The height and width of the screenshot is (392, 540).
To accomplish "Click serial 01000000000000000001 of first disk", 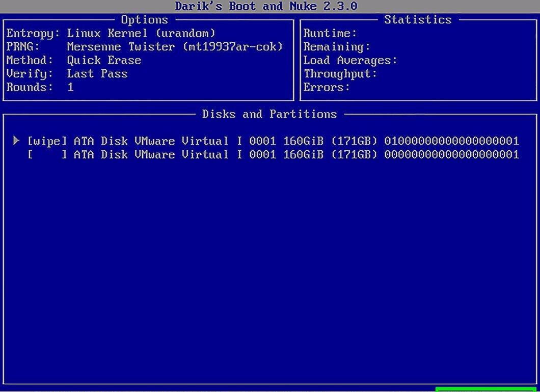I will (x=451, y=141).
